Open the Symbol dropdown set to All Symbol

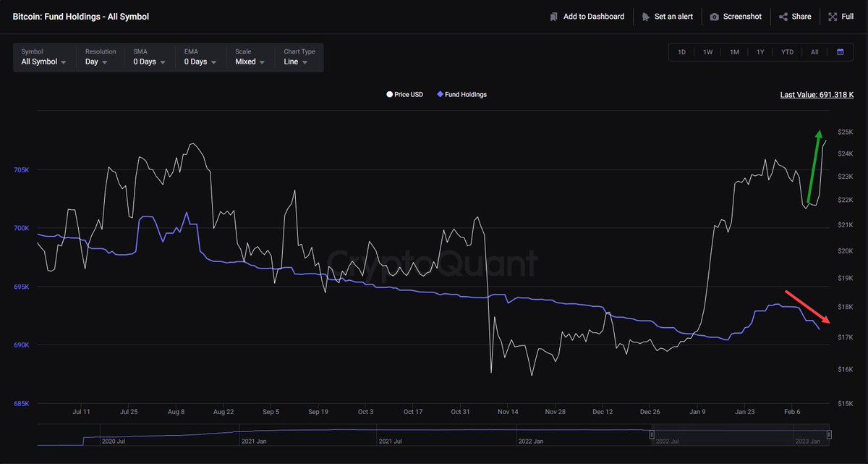pos(45,57)
